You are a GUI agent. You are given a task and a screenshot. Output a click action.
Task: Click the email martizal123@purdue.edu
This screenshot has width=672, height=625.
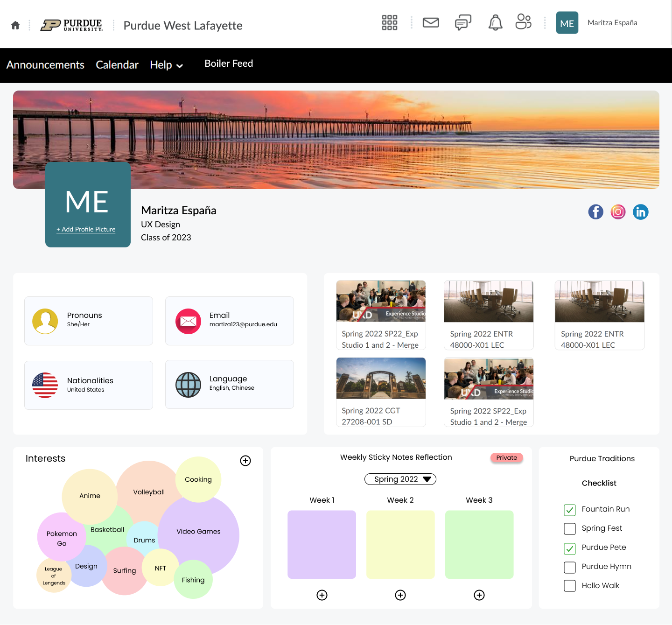coord(243,324)
